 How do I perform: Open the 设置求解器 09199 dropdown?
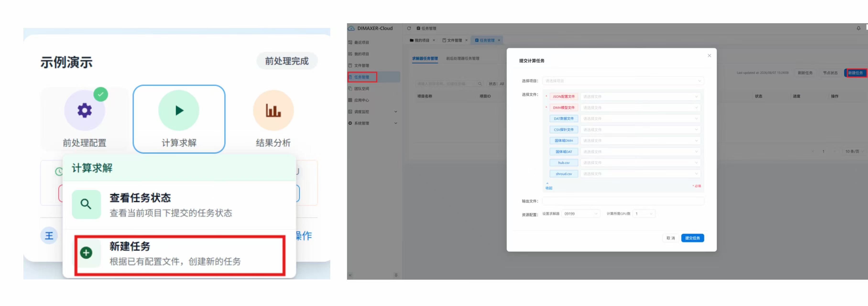point(581,214)
